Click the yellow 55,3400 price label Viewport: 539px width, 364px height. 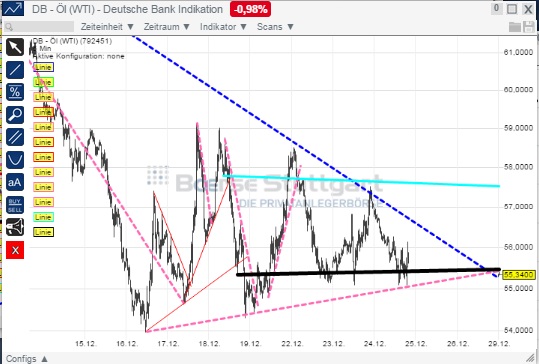click(519, 275)
